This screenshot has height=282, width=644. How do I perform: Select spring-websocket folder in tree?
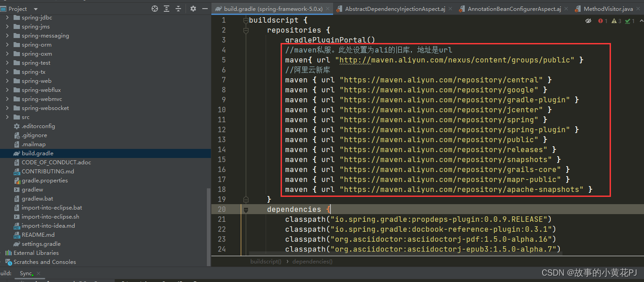click(45, 108)
